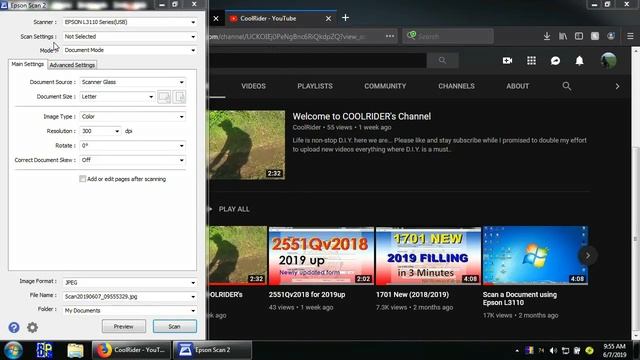640x360 pixels.
Task: Open the Correct Document Skew dropdown
Action: 133,160
